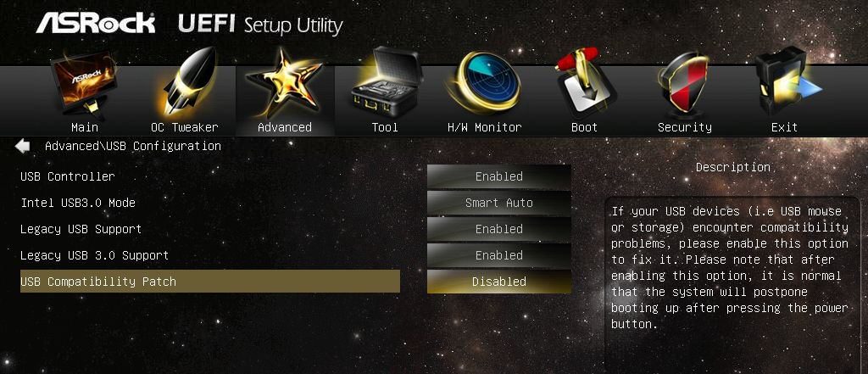Click the Advanced\USB Configuration breadcrumb path

[133, 146]
